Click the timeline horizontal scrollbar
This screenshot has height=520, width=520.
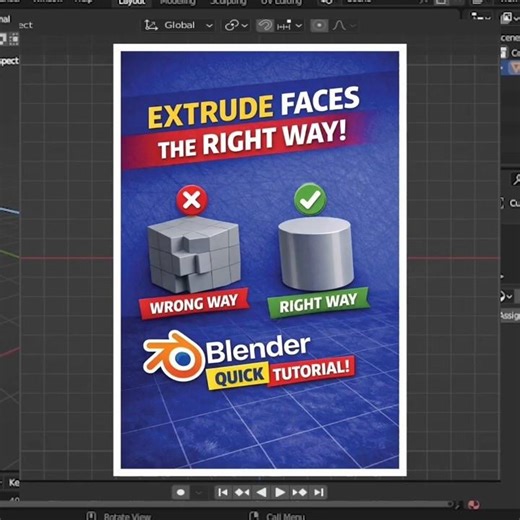coord(227,504)
